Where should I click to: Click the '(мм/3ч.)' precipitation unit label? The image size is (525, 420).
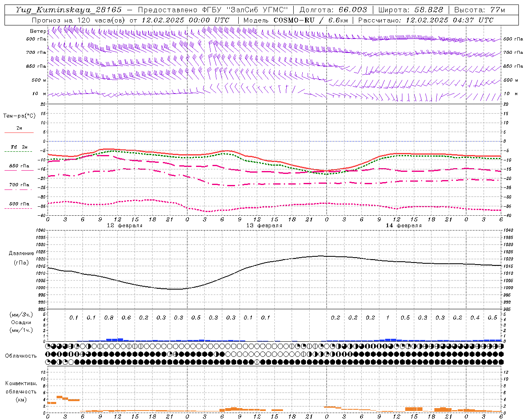click(x=21, y=315)
